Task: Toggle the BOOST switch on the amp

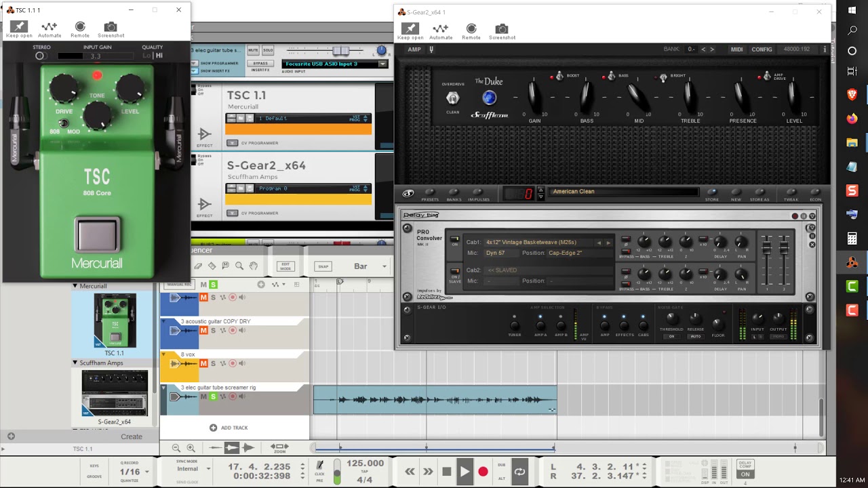Action: (559, 76)
